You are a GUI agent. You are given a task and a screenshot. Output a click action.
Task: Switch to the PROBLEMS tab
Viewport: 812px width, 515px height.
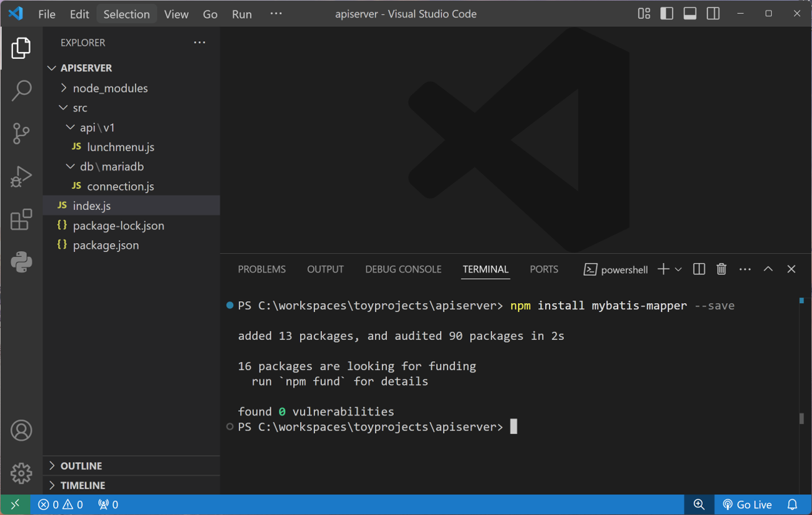pos(262,269)
